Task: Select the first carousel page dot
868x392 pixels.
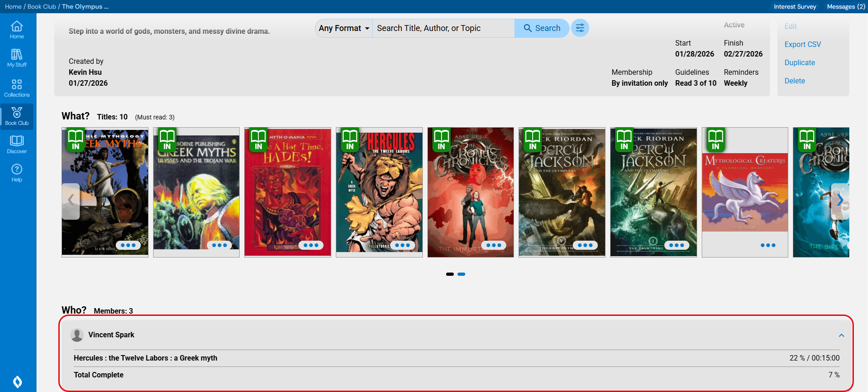Action: (450, 274)
